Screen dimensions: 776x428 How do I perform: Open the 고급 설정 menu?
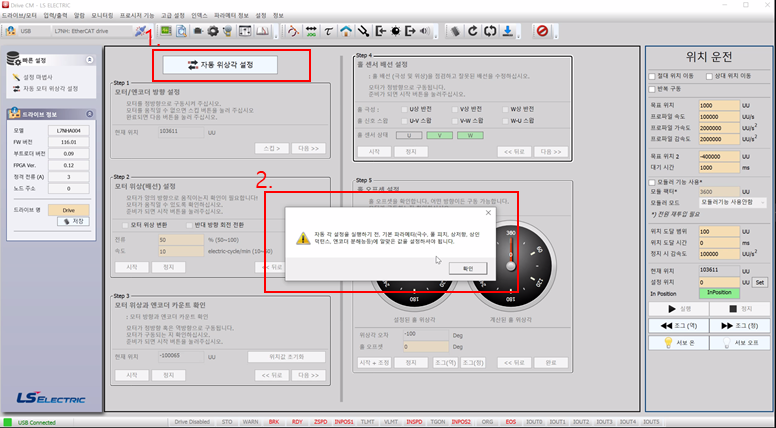173,15
